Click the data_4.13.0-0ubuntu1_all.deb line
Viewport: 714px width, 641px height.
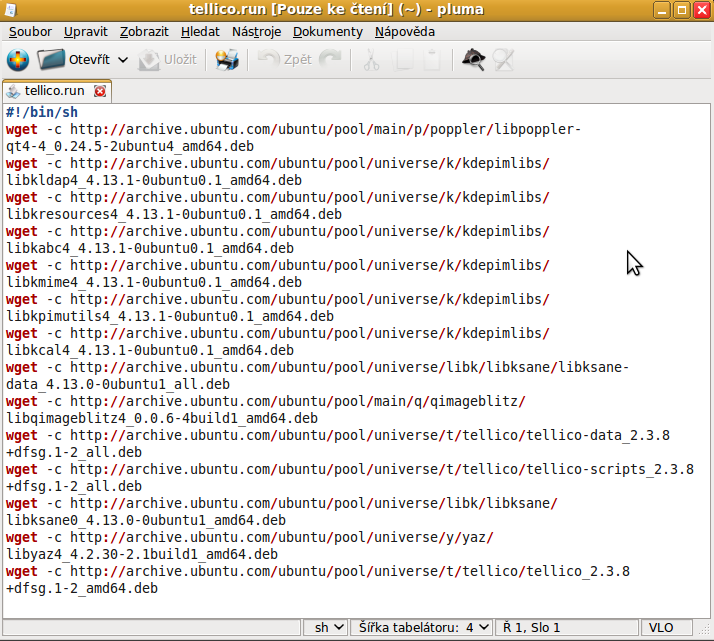tap(118, 384)
